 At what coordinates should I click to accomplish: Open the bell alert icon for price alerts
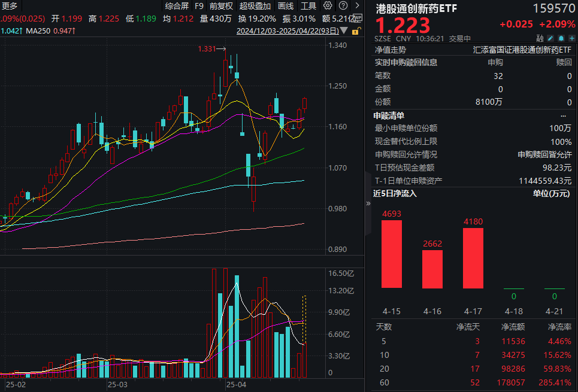pos(561,38)
